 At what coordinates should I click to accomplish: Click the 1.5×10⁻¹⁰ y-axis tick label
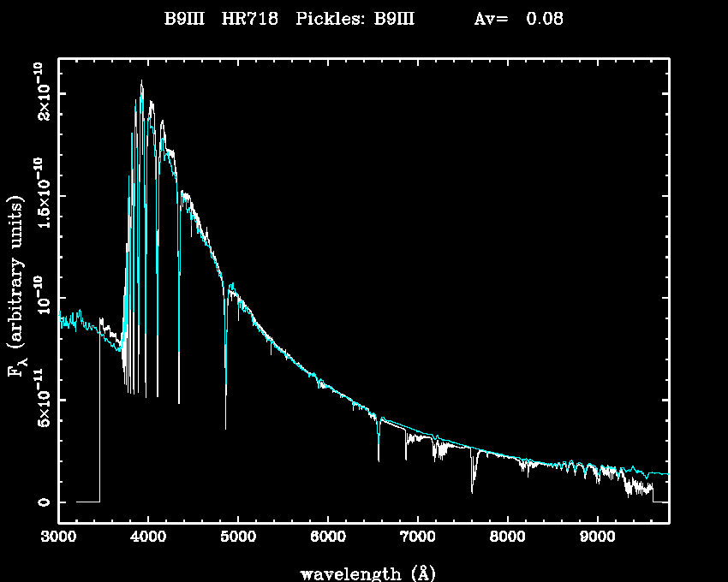pyautogui.click(x=39, y=195)
